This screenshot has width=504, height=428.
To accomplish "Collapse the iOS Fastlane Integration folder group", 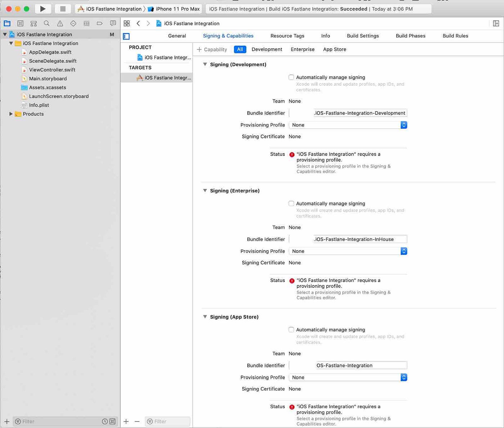I will click(x=11, y=43).
